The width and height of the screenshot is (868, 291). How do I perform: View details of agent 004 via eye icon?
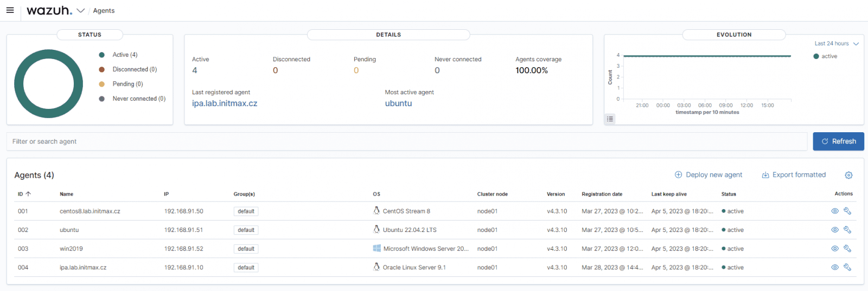pyautogui.click(x=835, y=268)
